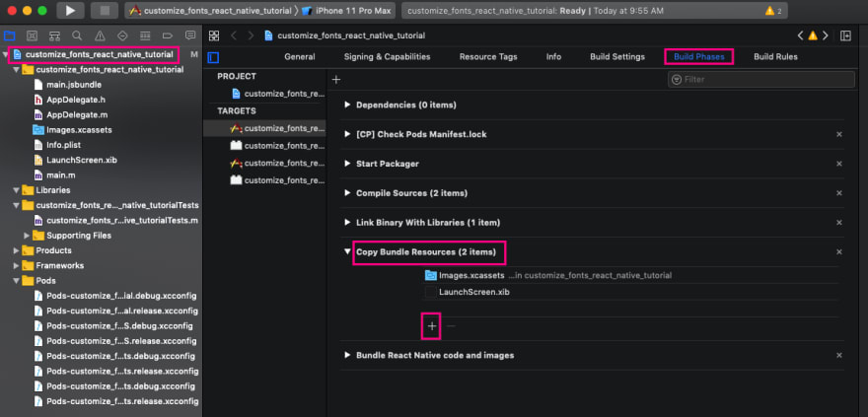Expand Link Binary With Libraries phase
The height and width of the screenshot is (417, 868).
coord(347,223)
